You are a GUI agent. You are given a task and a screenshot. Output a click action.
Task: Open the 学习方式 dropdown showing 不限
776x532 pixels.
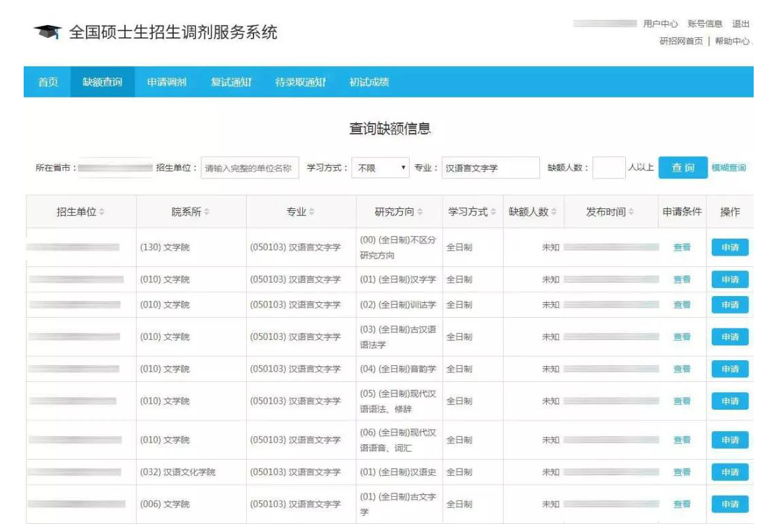pos(381,168)
